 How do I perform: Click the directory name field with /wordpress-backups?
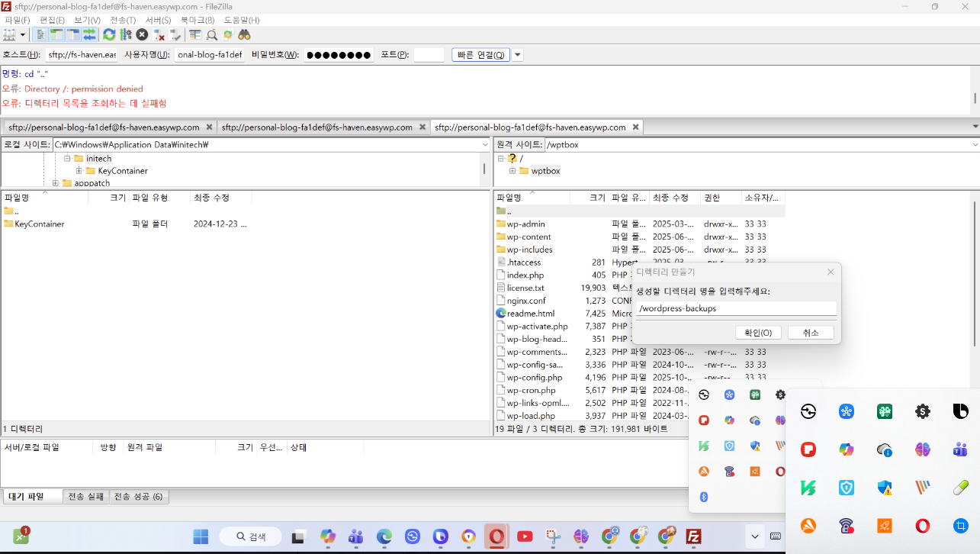tap(736, 308)
